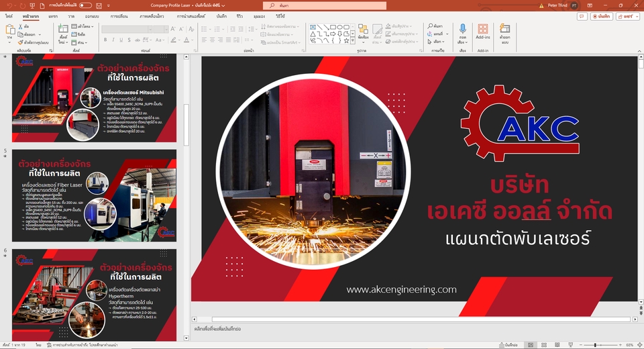Open the Transitions ribbon tab
644x349 pixels.
tap(119, 16)
